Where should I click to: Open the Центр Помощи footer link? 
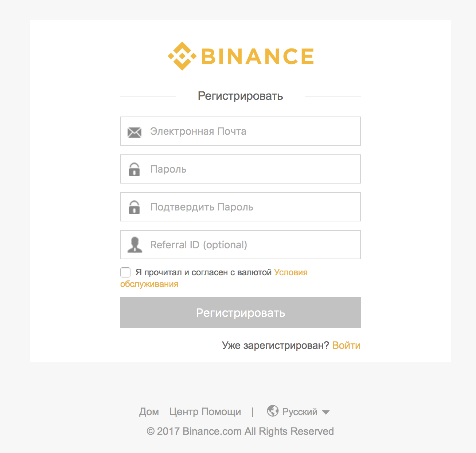[205, 412]
